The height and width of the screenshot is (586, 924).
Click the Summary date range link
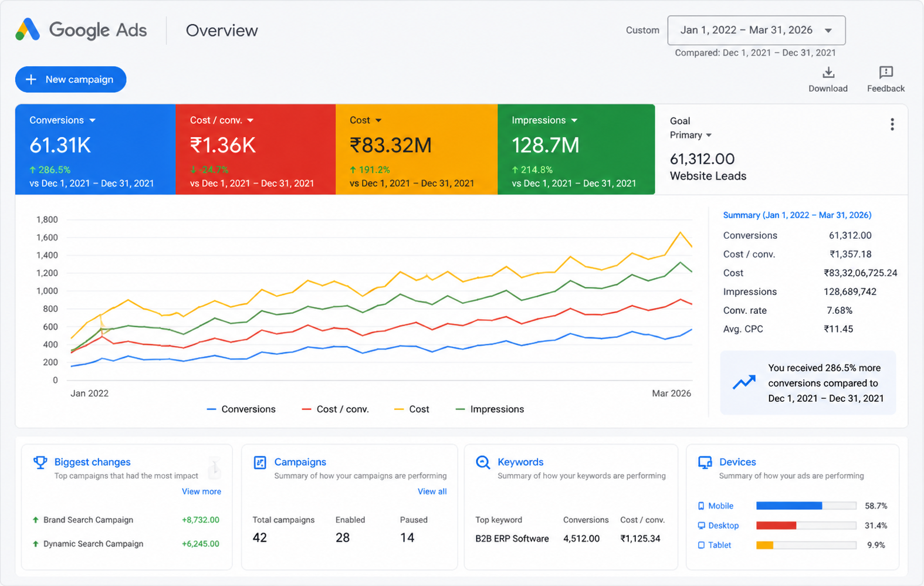coord(797,215)
